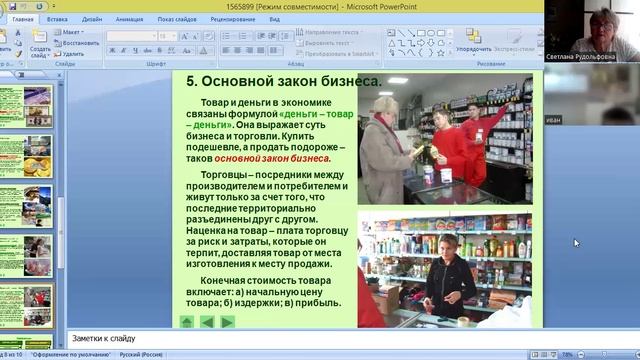Center the text
The image size is (640, 360).
coord(237,51)
